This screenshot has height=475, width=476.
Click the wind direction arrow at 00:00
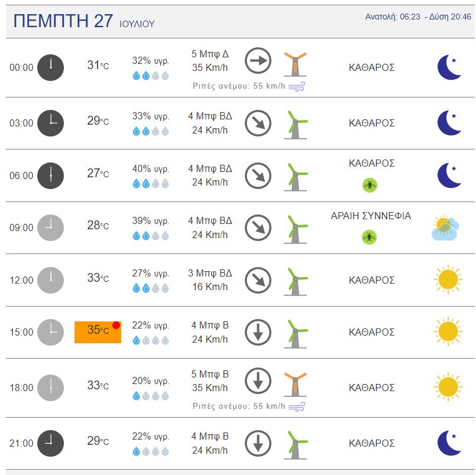(x=258, y=60)
